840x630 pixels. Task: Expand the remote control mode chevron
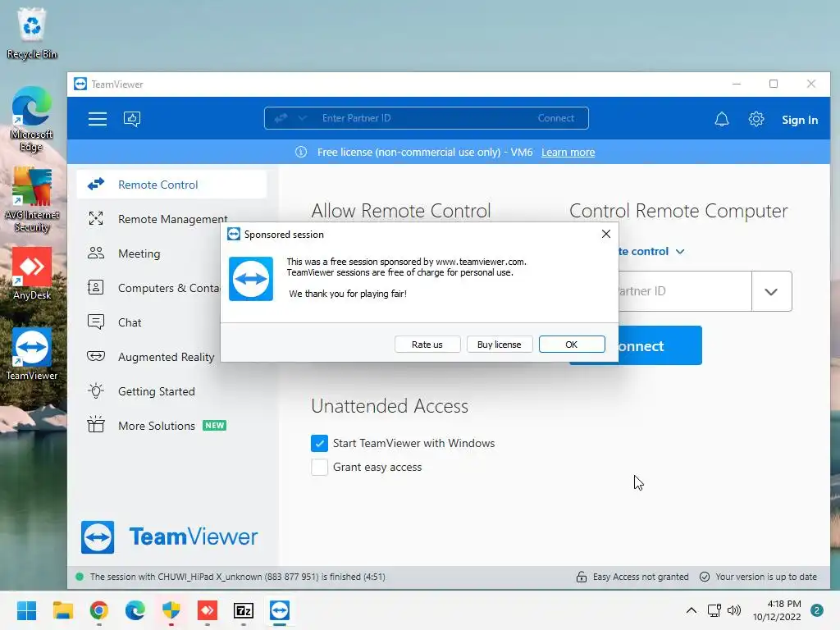tap(680, 251)
